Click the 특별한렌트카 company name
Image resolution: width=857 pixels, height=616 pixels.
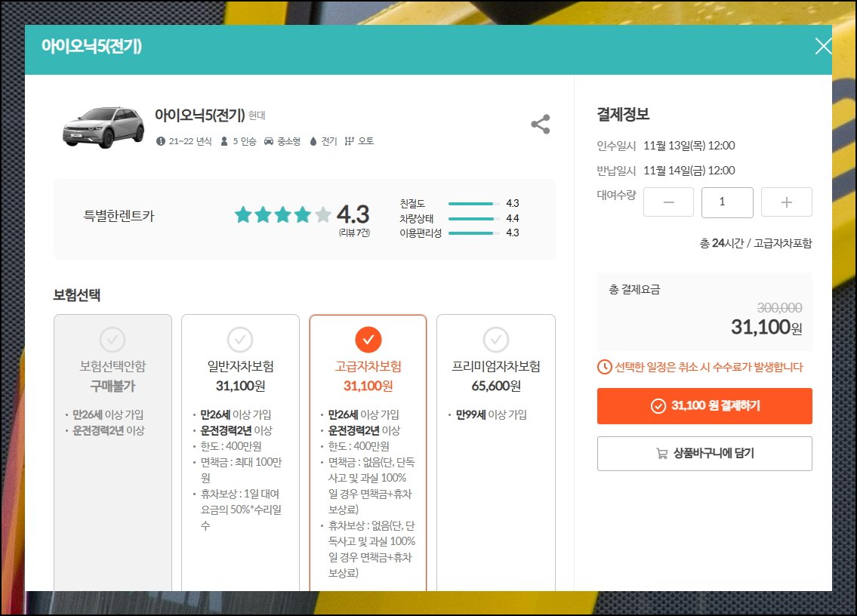[x=119, y=216]
